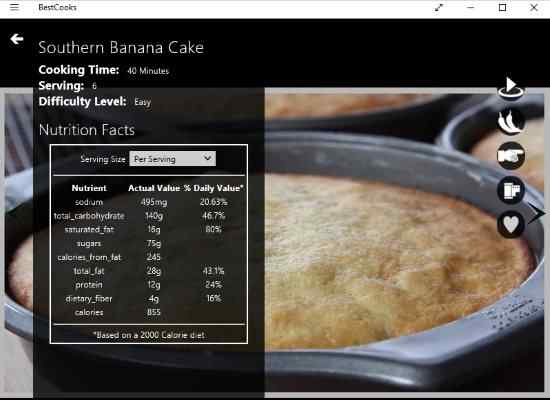Screen dimensions: 550x400
Task: Click the % Daily Value column header
Action: pyautogui.click(x=213, y=188)
